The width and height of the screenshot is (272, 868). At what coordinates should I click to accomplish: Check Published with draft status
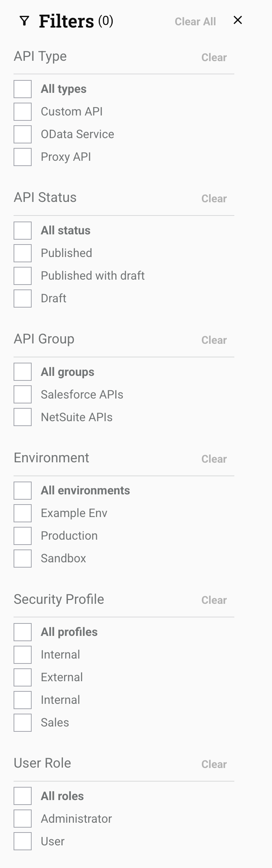pos(23,276)
